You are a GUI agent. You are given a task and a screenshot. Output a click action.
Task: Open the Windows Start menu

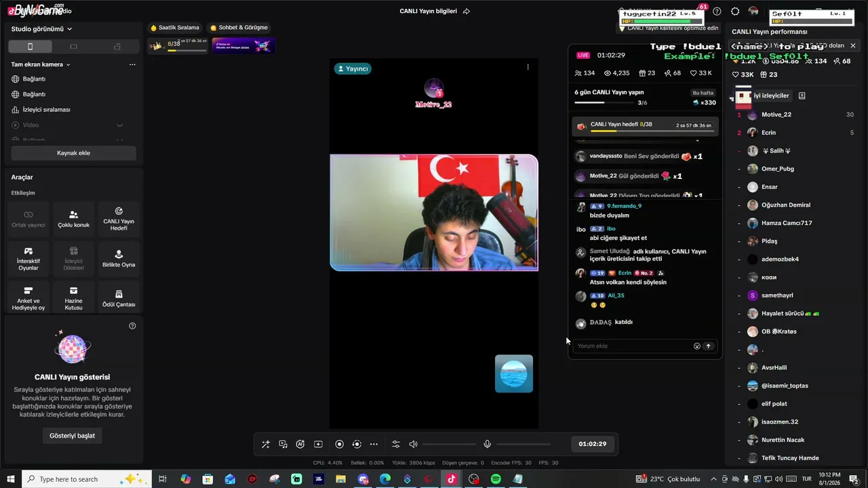[11, 479]
